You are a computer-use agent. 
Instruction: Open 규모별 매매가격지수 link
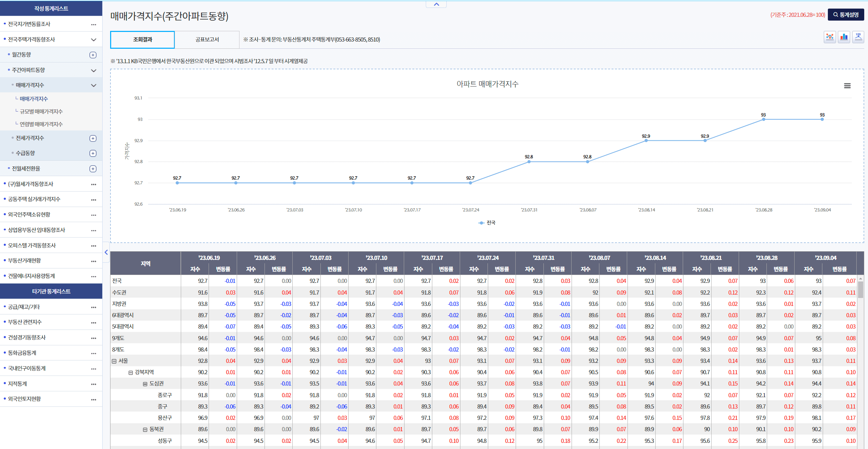click(41, 112)
